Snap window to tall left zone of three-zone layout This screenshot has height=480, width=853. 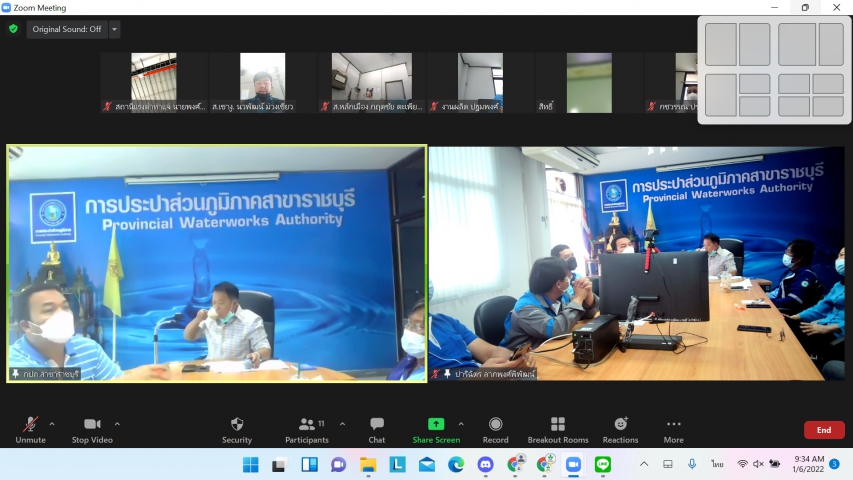(721, 95)
